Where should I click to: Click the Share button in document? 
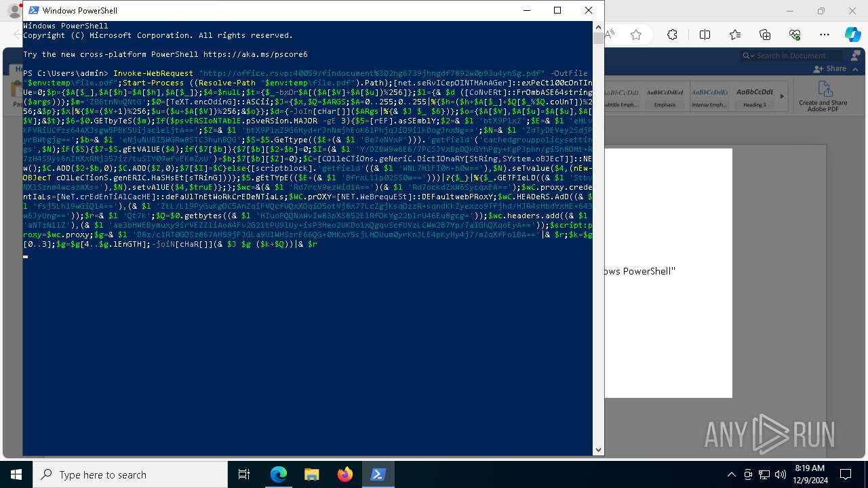pyautogui.click(x=831, y=68)
